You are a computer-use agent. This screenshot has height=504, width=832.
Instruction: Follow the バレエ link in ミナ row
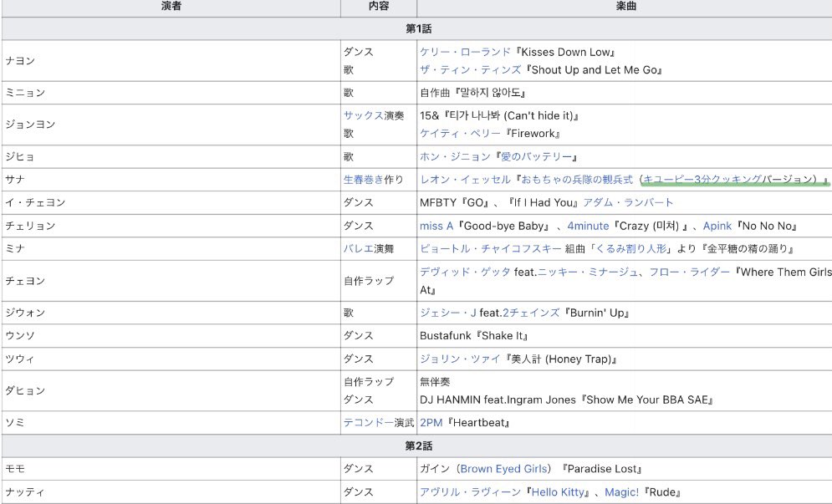[358, 248]
